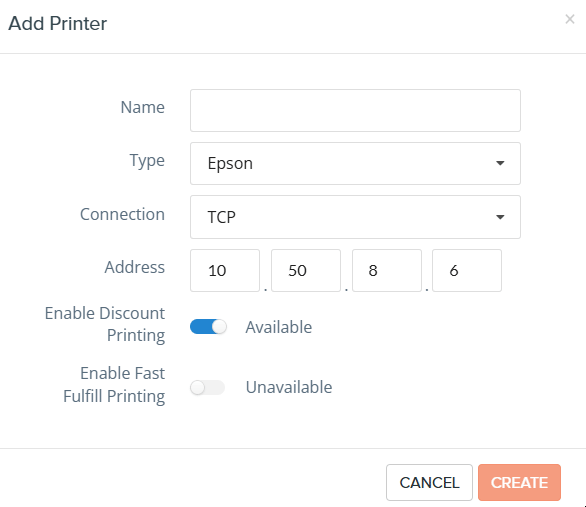Click the Address label

tap(135, 267)
